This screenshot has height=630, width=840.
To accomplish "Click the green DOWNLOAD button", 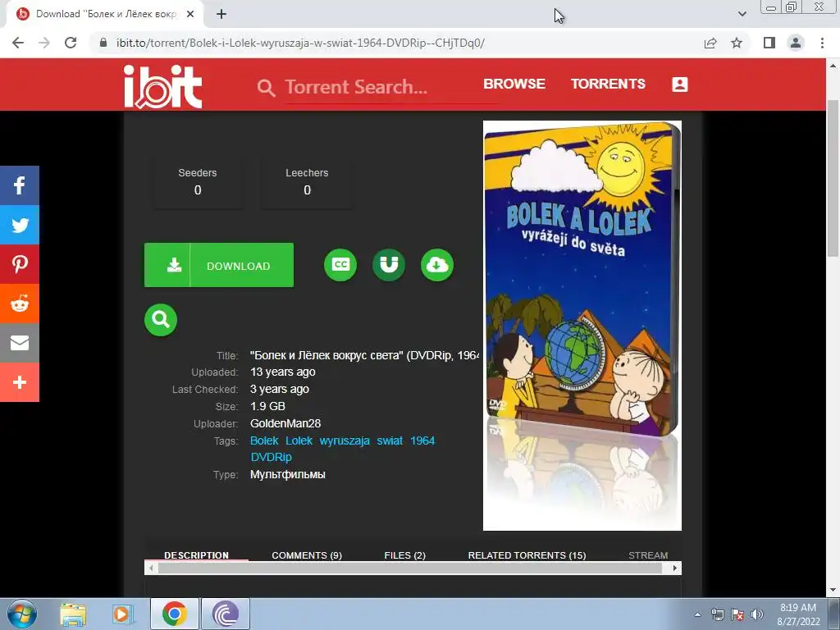I will (x=218, y=265).
